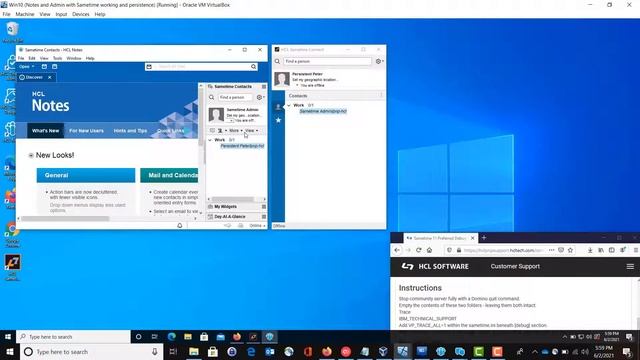This screenshot has width=640, height=360.
Task: Select the contacts person icon in Sametime sidebar
Action: pyautogui.click(x=278, y=107)
